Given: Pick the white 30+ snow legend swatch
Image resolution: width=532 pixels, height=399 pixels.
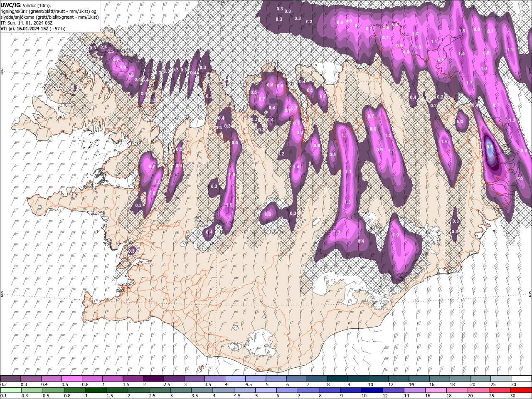Looking at the screenshot, I should click(x=521, y=379).
